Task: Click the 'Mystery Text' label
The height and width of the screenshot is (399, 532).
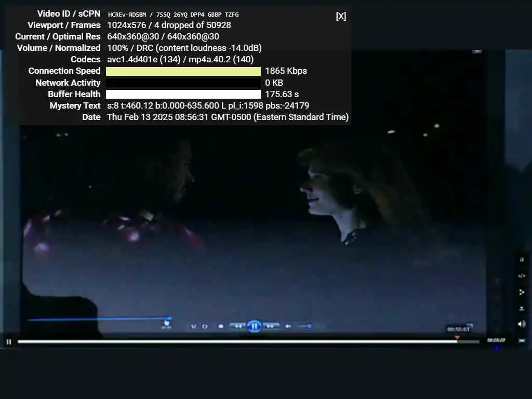Action: click(75, 105)
